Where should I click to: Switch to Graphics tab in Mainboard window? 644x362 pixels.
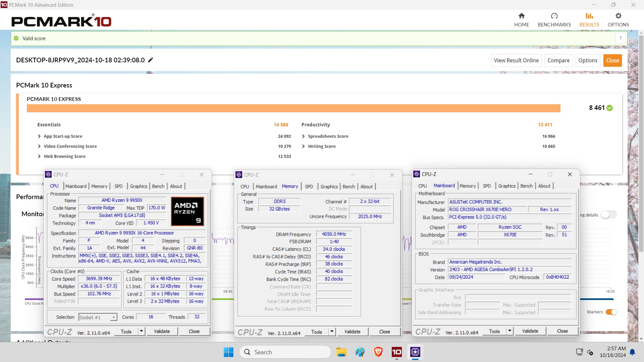[506, 186]
